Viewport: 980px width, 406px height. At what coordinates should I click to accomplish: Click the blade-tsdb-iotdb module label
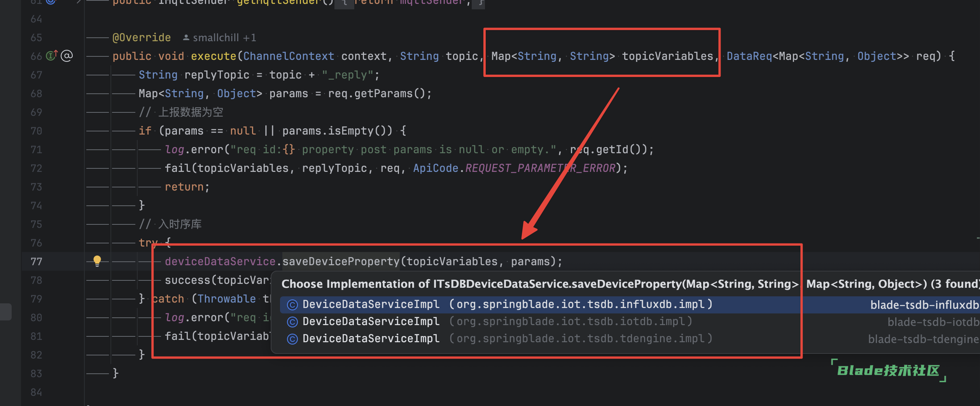pos(933,322)
